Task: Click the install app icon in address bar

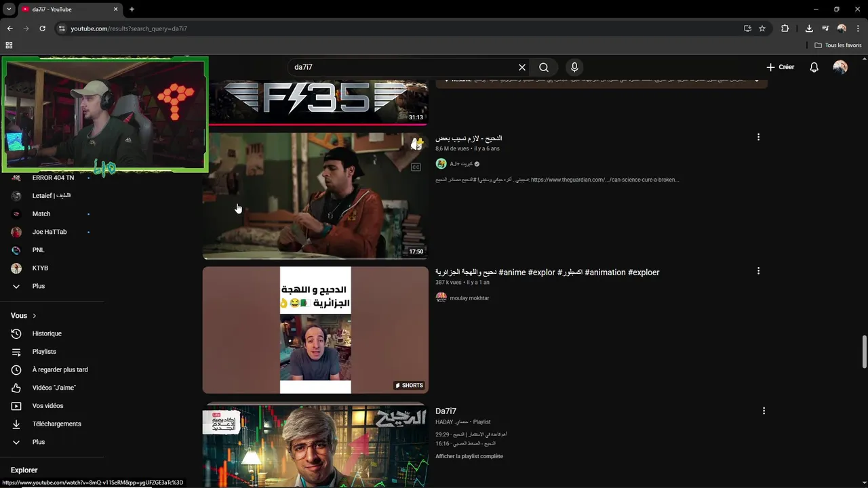Action: click(x=747, y=28)
